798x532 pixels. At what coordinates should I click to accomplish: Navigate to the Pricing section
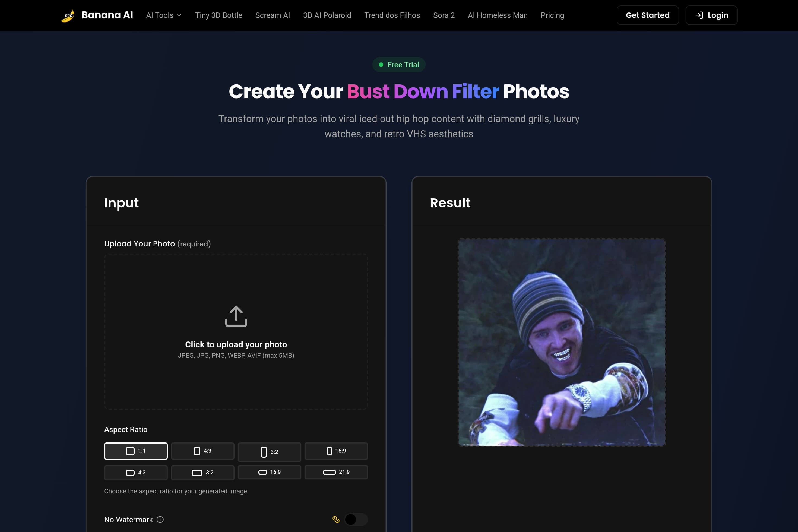[x=552, y=15]
